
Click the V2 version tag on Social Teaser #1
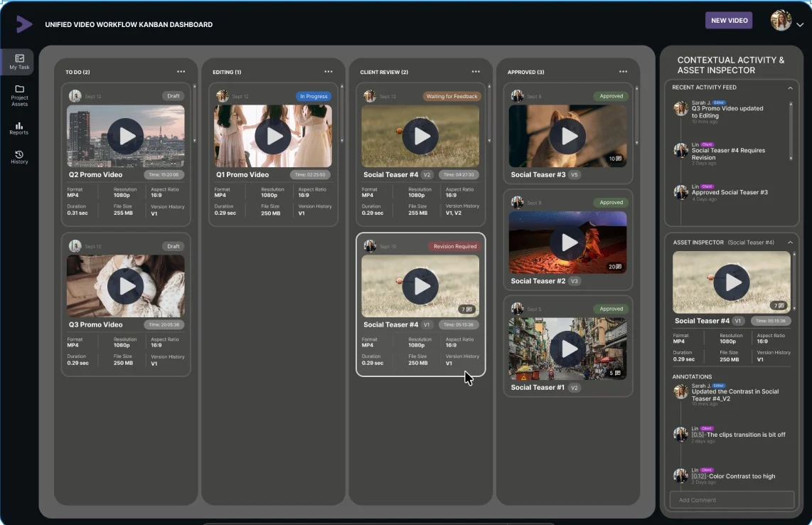click(574, 388)
